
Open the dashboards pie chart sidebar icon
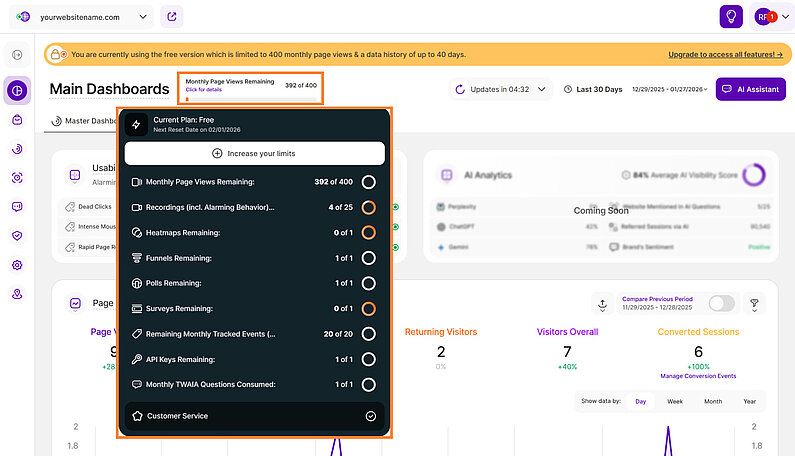[17, 89]
